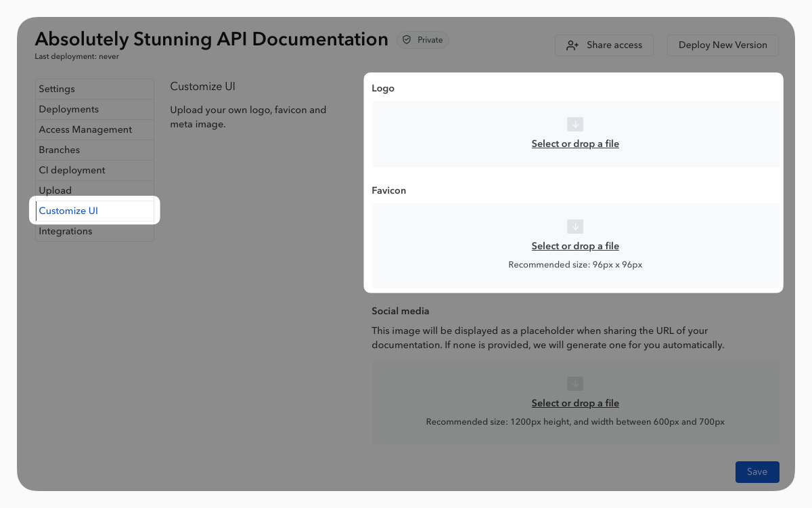Click the "Absolutely Stunning API Documentation" title
The height and width of the screenshot is (508, 812).
coord(211,39)
